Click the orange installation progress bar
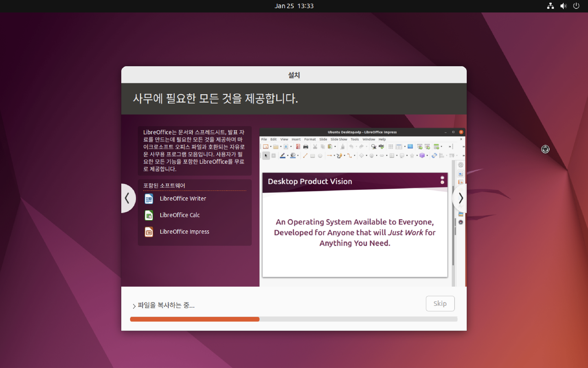 click(195, 319)
